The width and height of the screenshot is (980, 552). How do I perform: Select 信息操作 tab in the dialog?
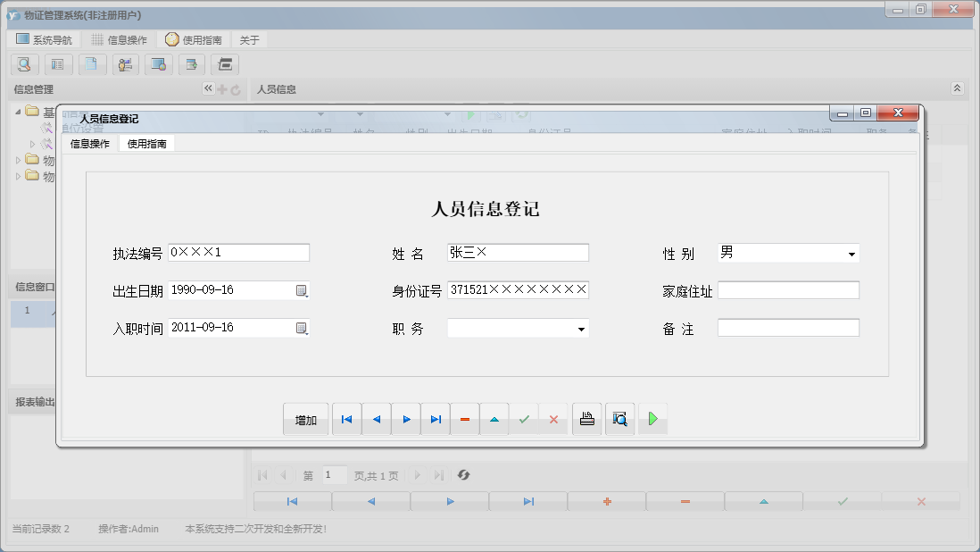tap(90, 143)
